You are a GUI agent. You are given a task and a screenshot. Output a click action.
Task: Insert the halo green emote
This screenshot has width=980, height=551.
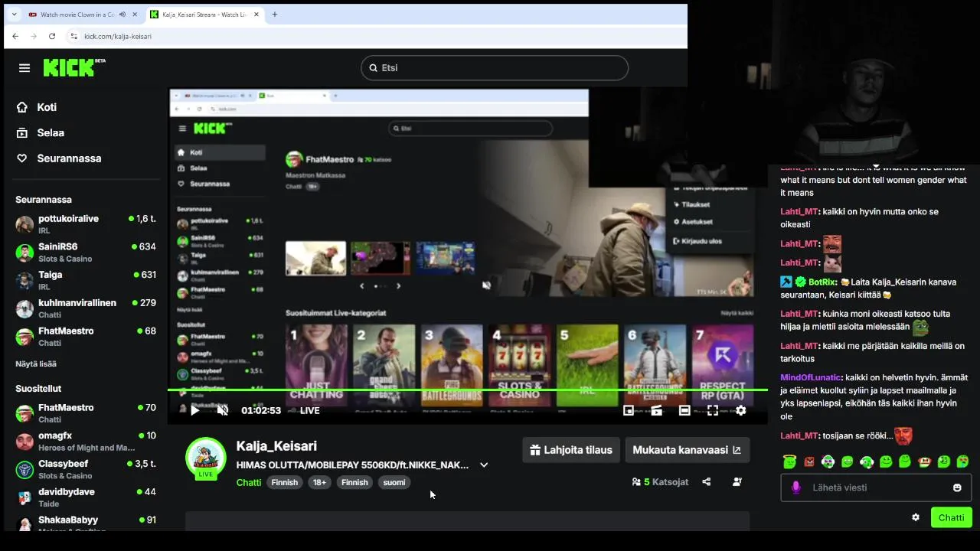click(789, 461)
